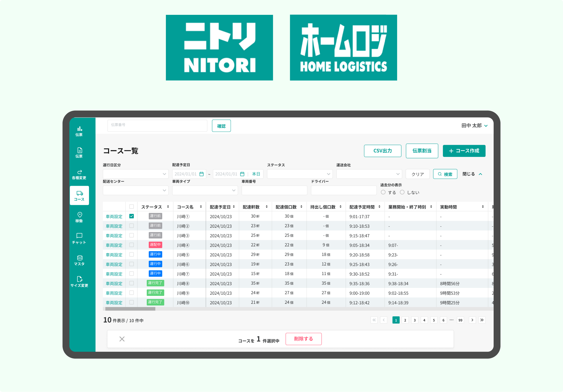
Task: Click the 伝票番号 input field
Action: point(157,126)
